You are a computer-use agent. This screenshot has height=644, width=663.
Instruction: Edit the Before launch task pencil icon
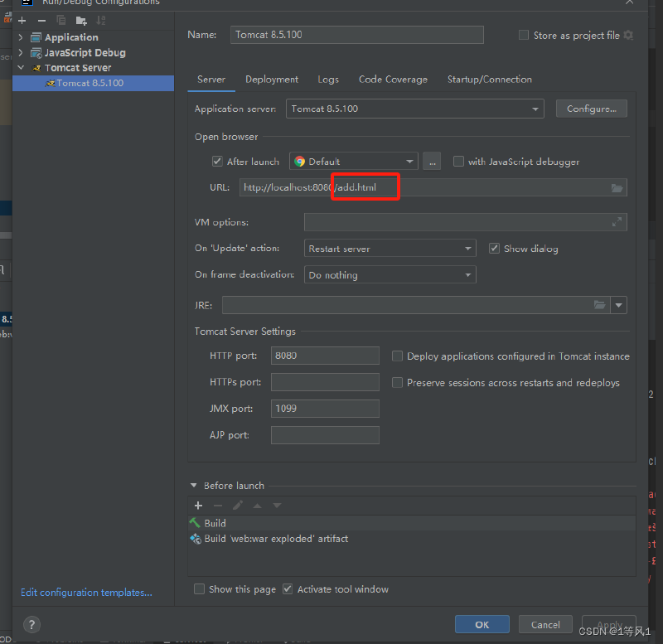click(x=238, y=506)
